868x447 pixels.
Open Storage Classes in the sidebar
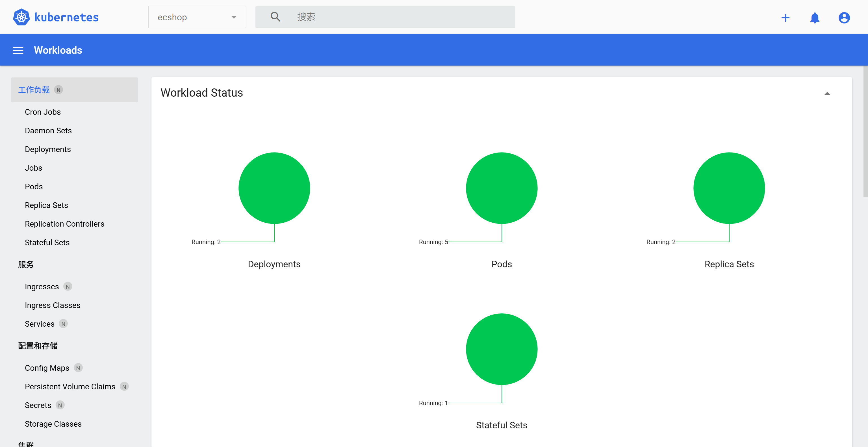click(x=53, y=424)
